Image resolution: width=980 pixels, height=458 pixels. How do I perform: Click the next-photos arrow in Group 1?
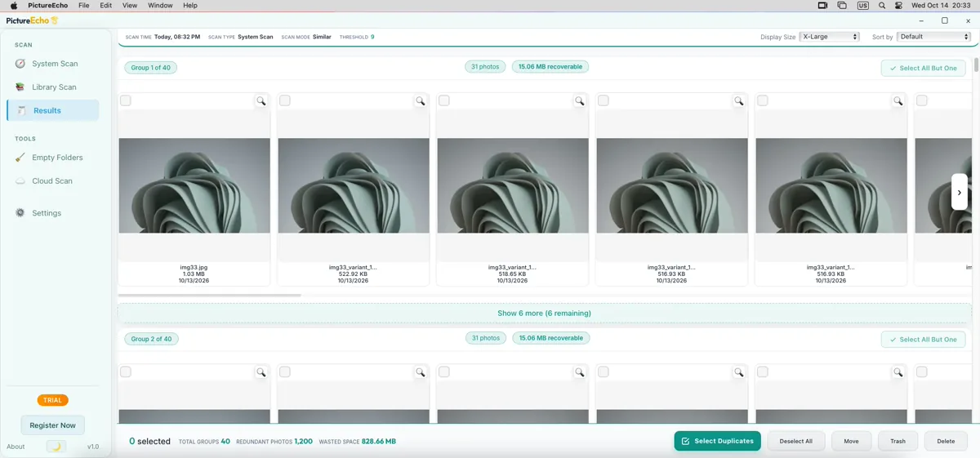pos(960,193)
